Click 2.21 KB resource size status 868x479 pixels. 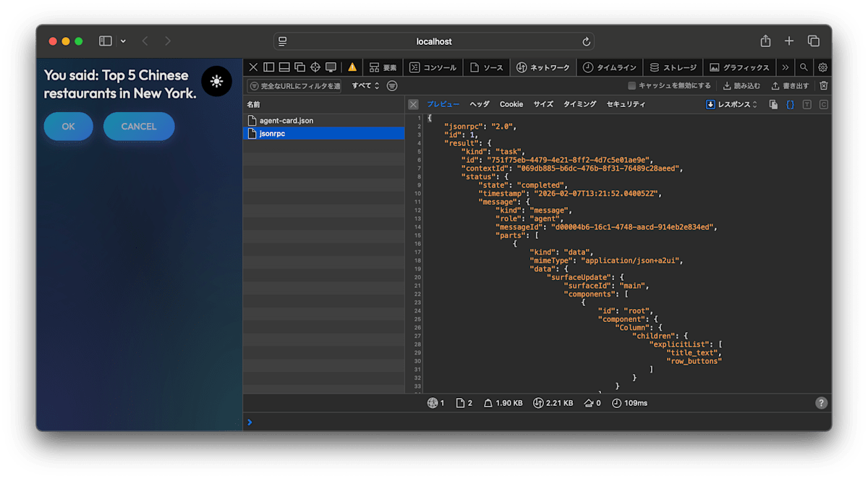pyautogui.click(x=553, y=403)
